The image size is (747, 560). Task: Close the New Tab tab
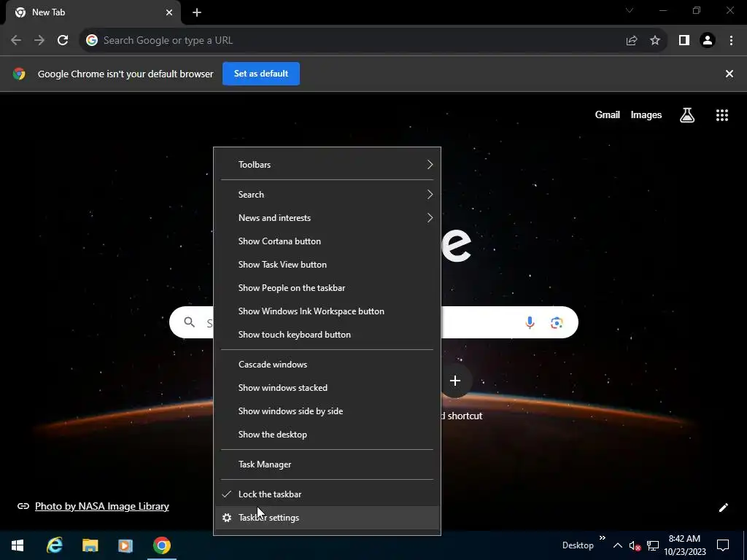(169, 12)
